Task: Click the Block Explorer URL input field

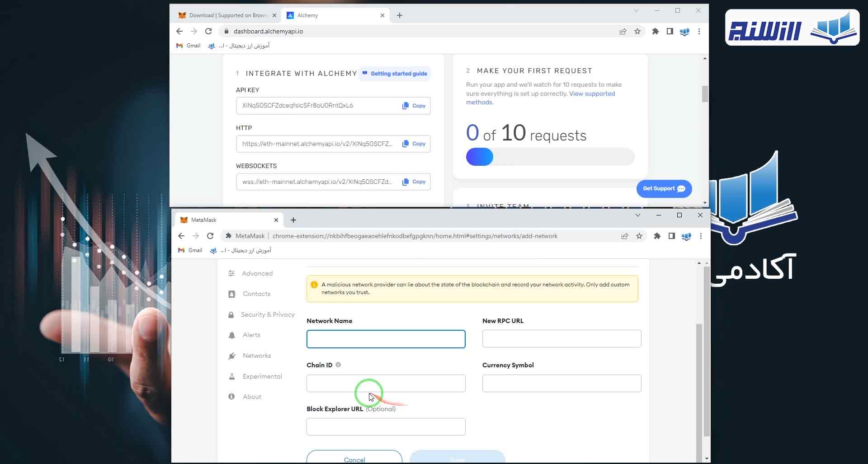Action: point(386,427)
